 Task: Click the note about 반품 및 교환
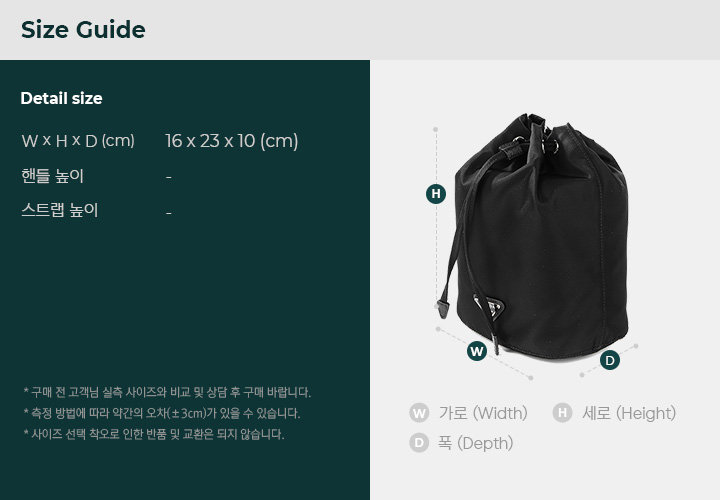154,434
